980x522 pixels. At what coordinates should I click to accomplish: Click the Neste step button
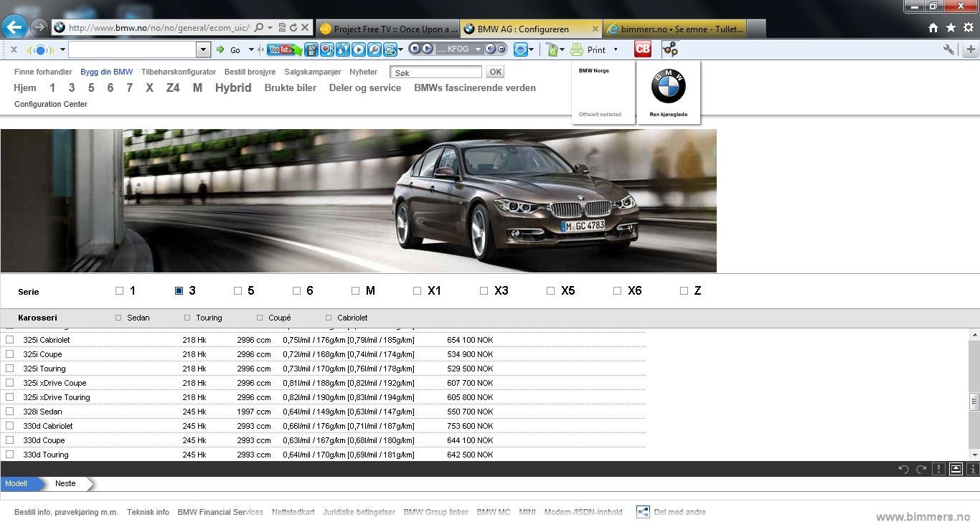(x=65, y=483)
